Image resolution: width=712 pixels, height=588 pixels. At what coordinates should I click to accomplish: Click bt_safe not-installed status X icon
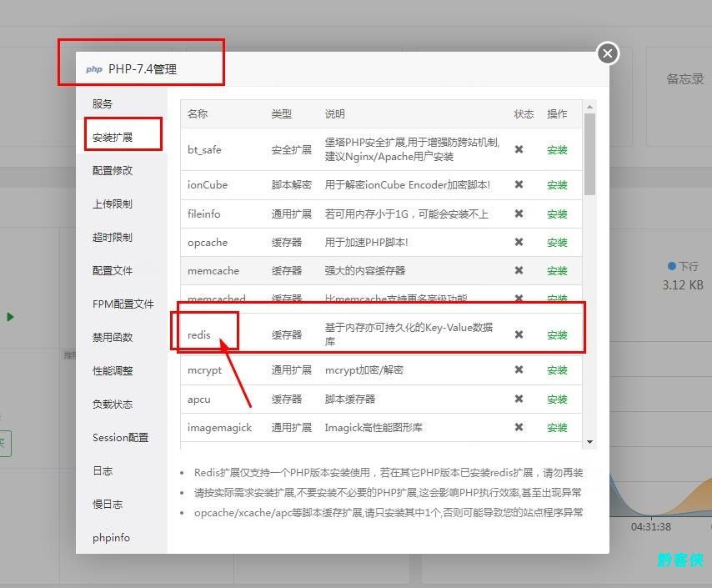coord(519,149)
